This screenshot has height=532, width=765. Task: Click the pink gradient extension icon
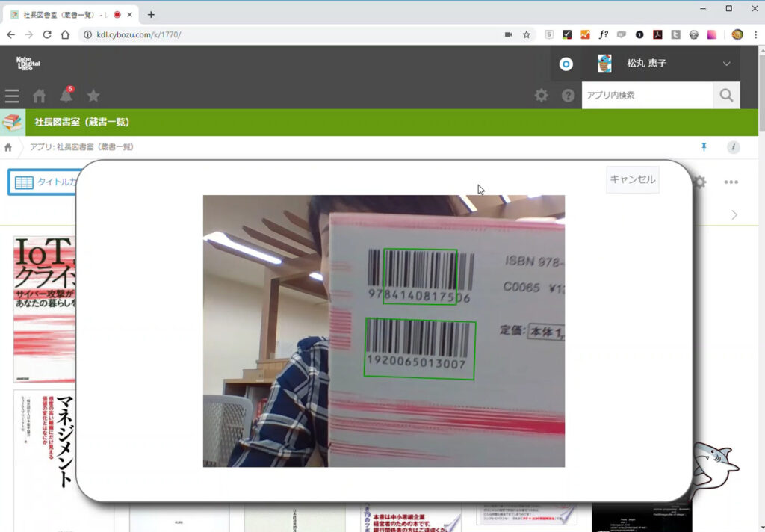pos(712,34)
